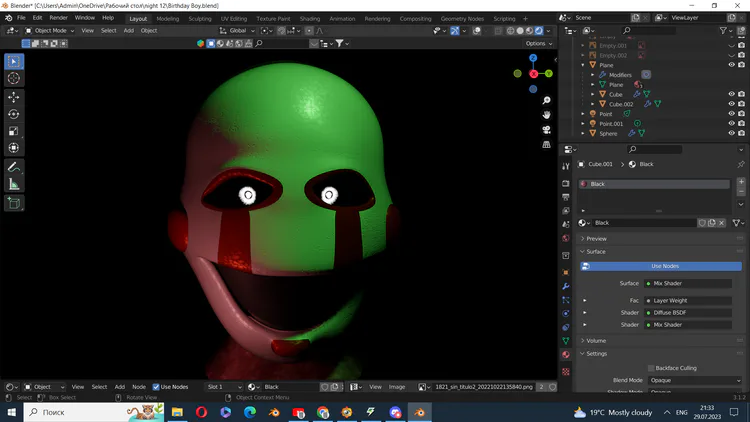Add a new material slot with plus
The width and height of the screenshot is (750, 422).
click(x=741, y=182)
